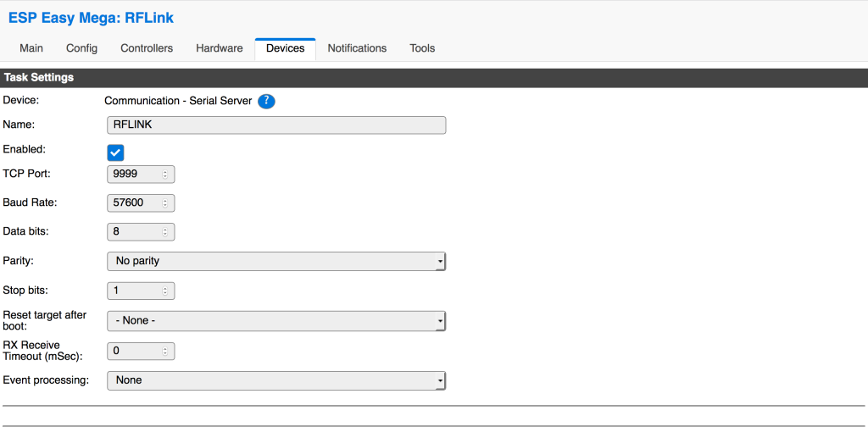
Task: Click the Baud Rate stepper arrows
Action: [x=165, y=202]
